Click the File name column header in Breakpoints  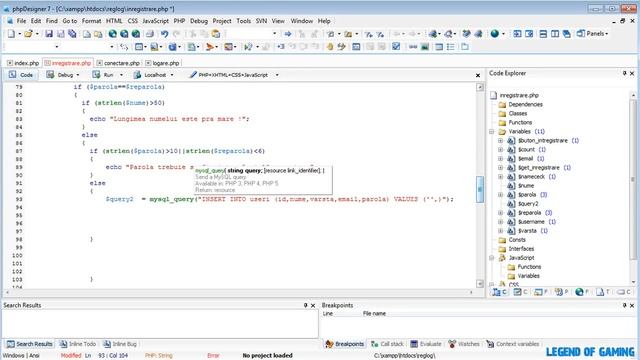click(374, 313)
